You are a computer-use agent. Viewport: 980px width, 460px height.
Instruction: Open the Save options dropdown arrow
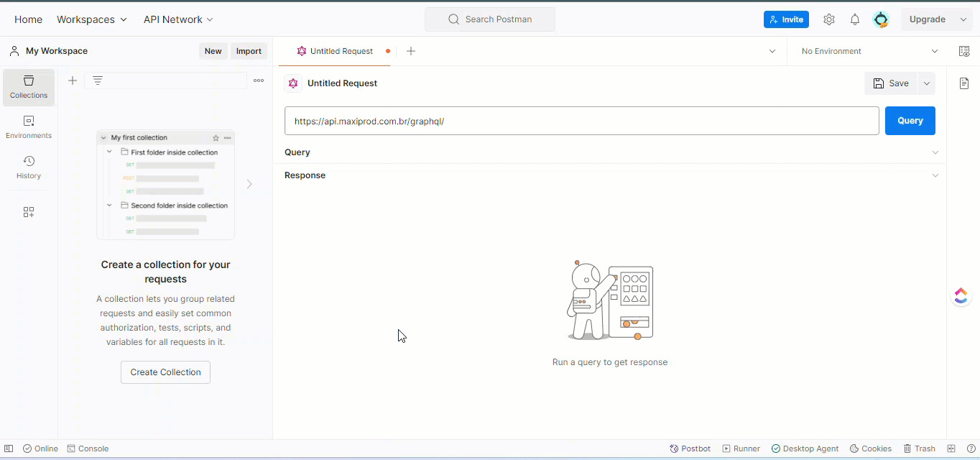click(x=927, y=83)
